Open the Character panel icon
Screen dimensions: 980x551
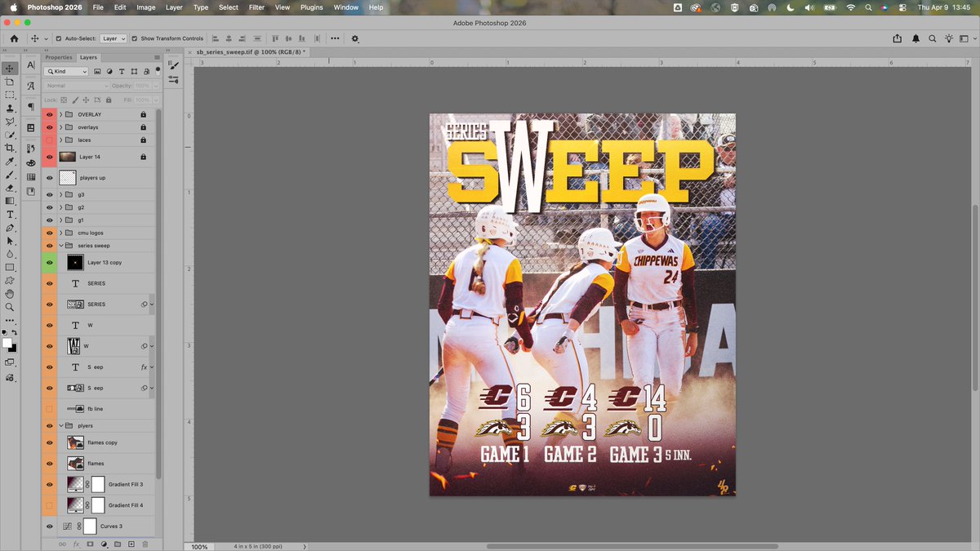(x=31, y=65)
